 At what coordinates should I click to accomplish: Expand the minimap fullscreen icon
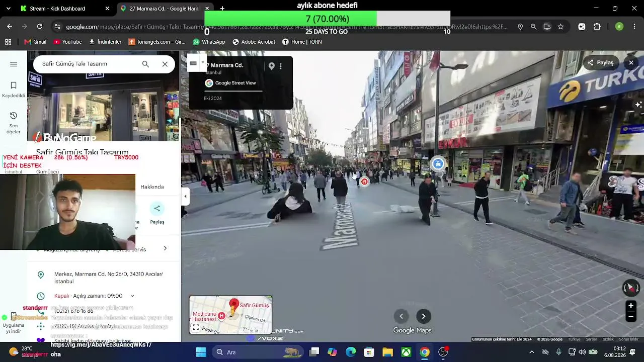(x=196, y=328)
